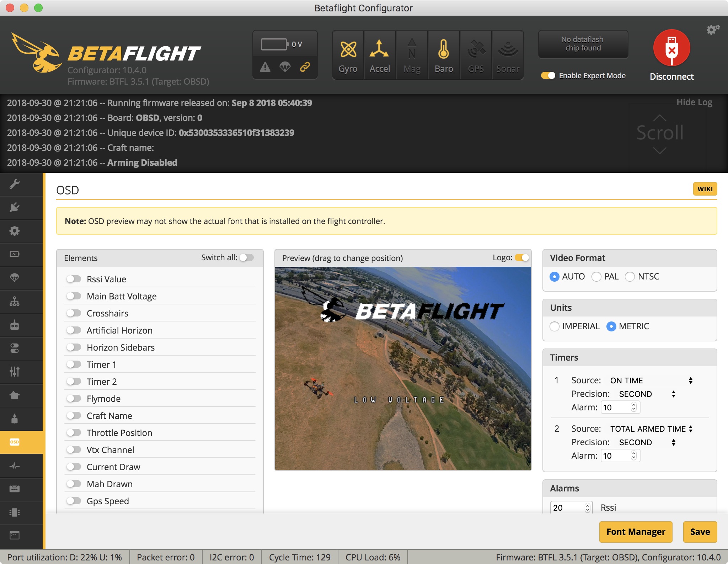Select the IMPERIAL units radio button

tap(555, 326)
